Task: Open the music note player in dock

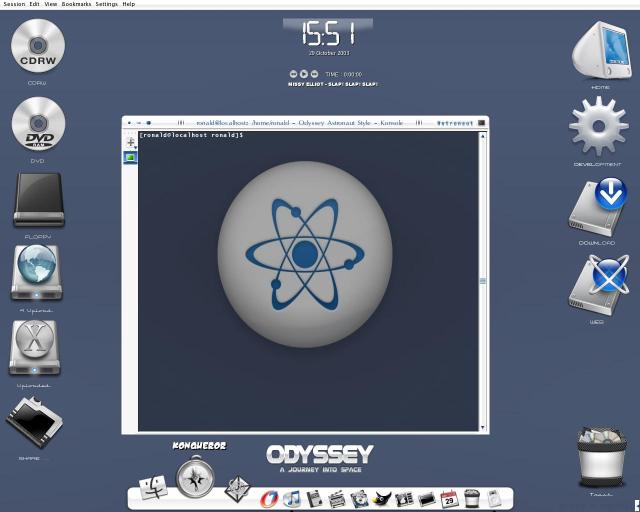Action: coord(291,499)
